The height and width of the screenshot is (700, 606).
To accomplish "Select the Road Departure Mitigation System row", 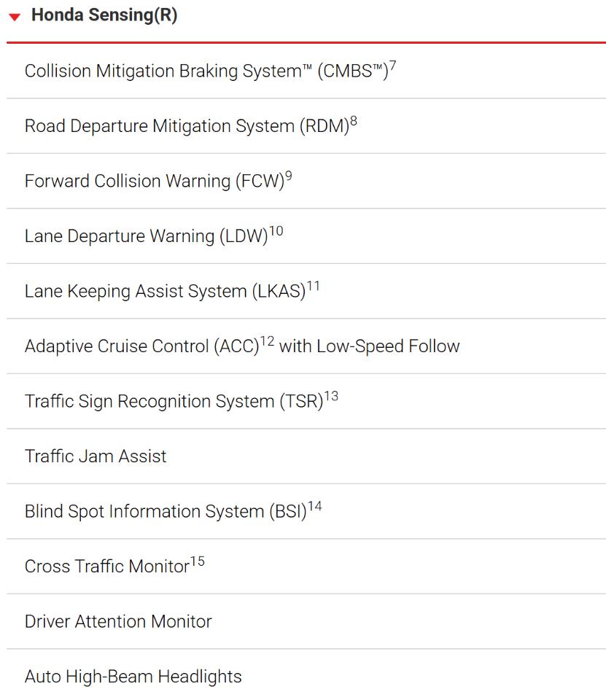I will click(306, 126).
